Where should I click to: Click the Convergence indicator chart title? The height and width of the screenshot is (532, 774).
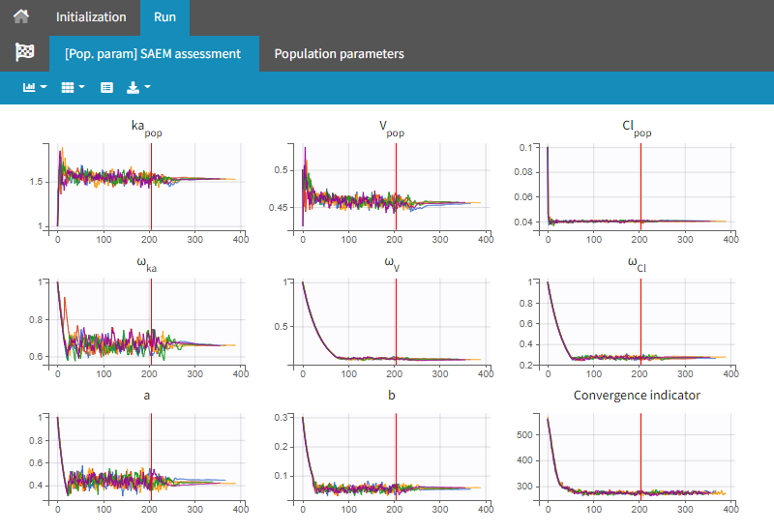tap(637, 395)
